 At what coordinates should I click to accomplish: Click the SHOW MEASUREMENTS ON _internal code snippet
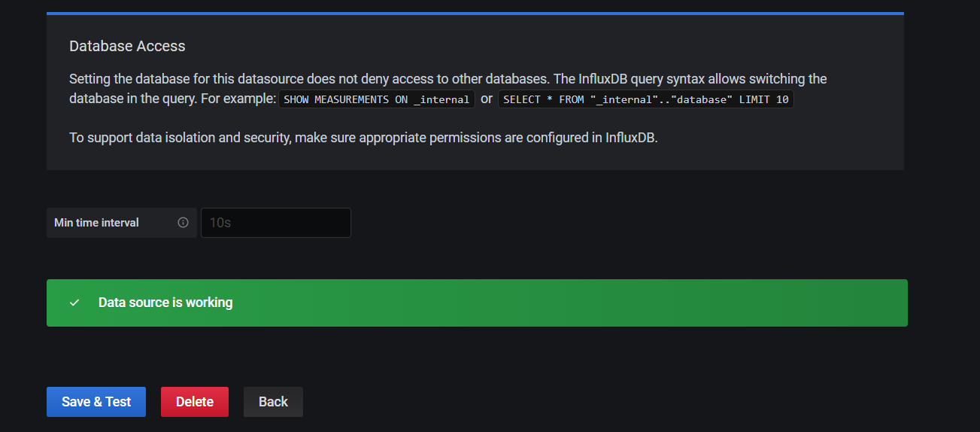click(376, 99)
